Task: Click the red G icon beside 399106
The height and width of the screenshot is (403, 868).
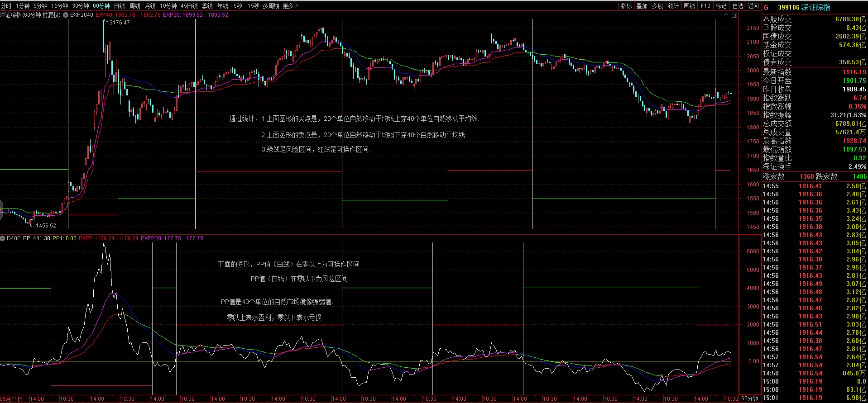Action: click(x=766, y=7)
